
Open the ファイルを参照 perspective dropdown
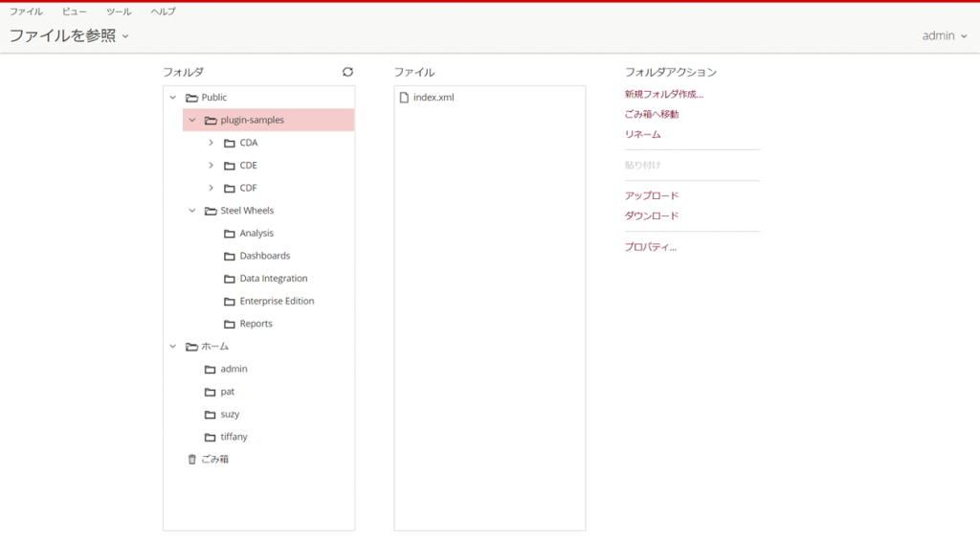pyautogui.click(x=69, y=35)
